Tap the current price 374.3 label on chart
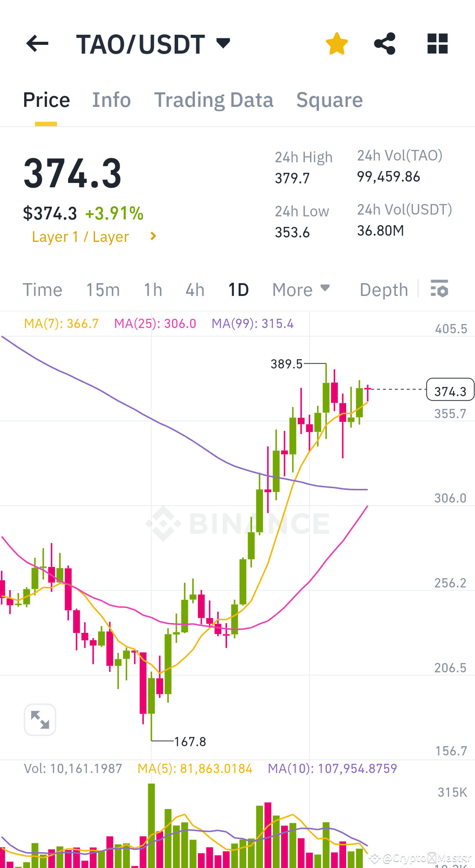475x868 pixels. pyautogui.click(x=449, y=390)
